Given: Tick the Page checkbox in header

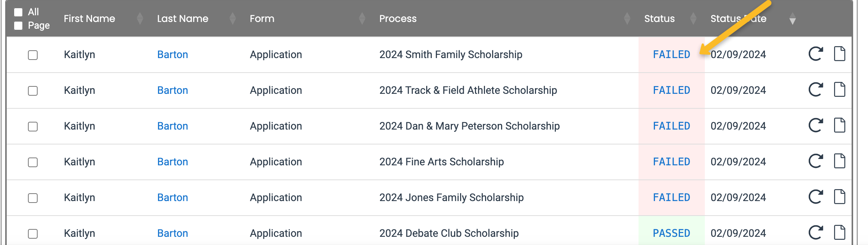Looking at the screenshot, I should 18,26.
